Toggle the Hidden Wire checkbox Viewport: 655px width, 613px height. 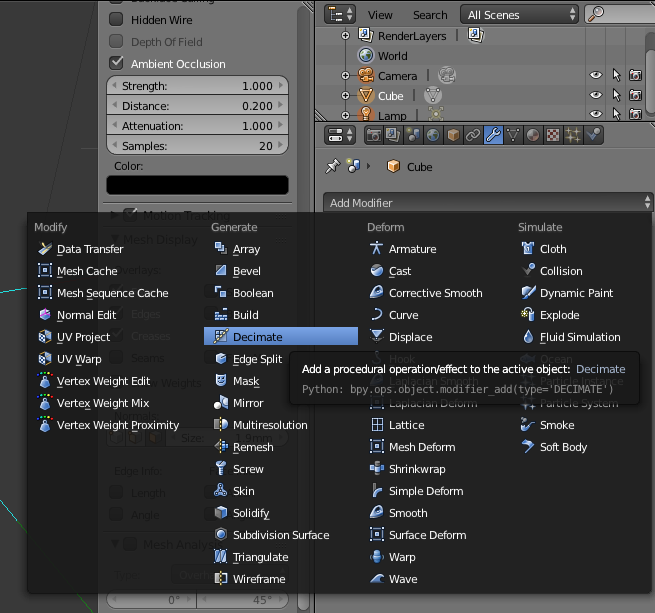click(116, 19)
